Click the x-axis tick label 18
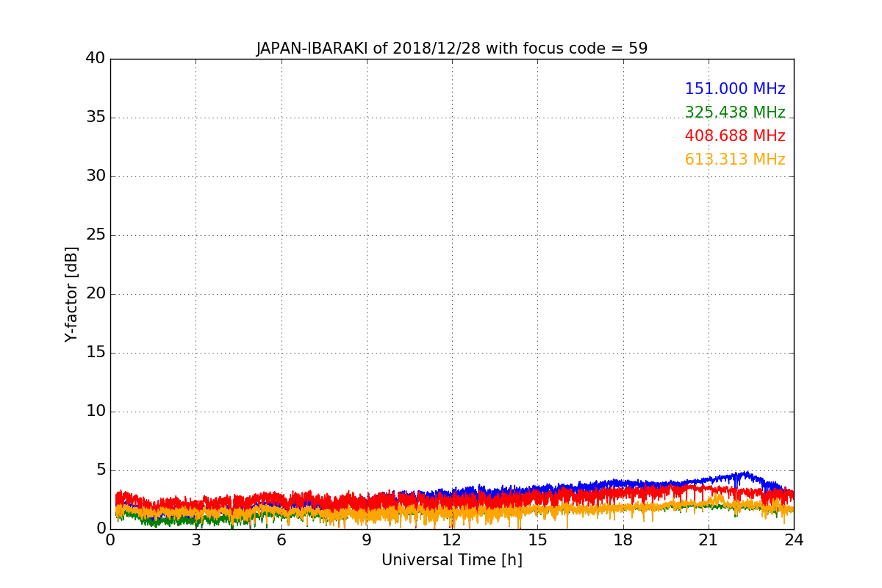Image resolution: width=882 pixels, height=588 pixels. tap(623, 540)
